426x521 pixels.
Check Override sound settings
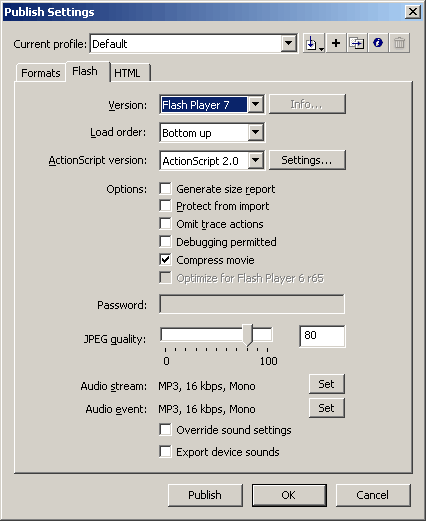(x=165, y=430)
